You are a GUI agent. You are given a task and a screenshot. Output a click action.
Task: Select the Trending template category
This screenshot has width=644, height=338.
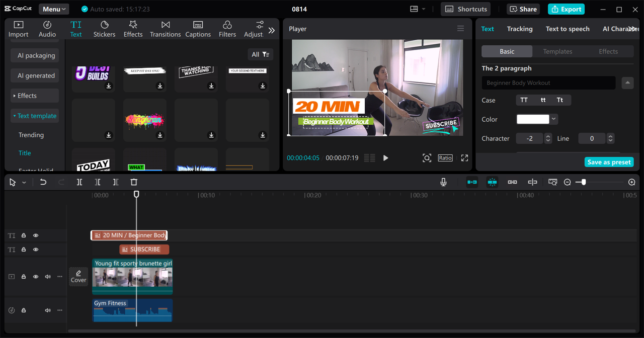coord(31,135)
